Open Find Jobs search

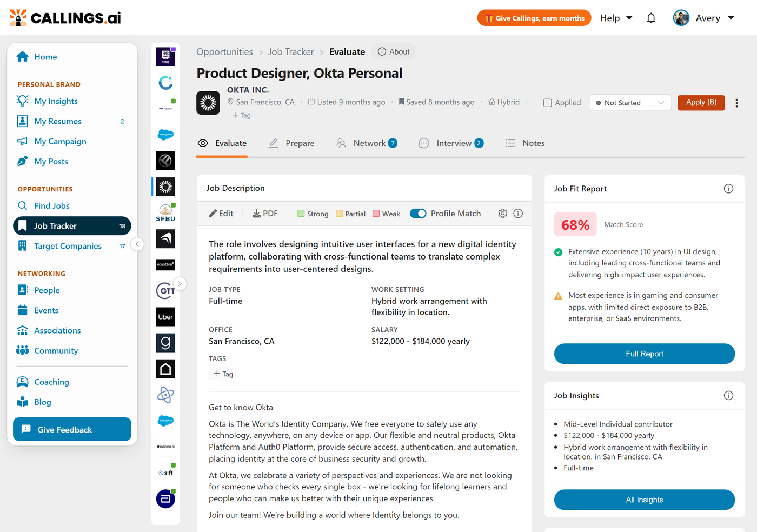click(x=51, y=205)
